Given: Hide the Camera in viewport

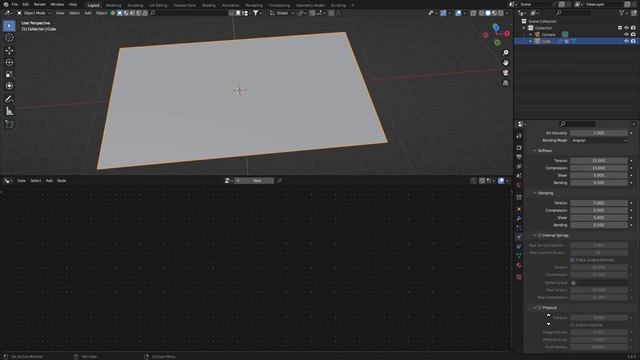Looking at the screenshot, I should (x=627, y=35).
